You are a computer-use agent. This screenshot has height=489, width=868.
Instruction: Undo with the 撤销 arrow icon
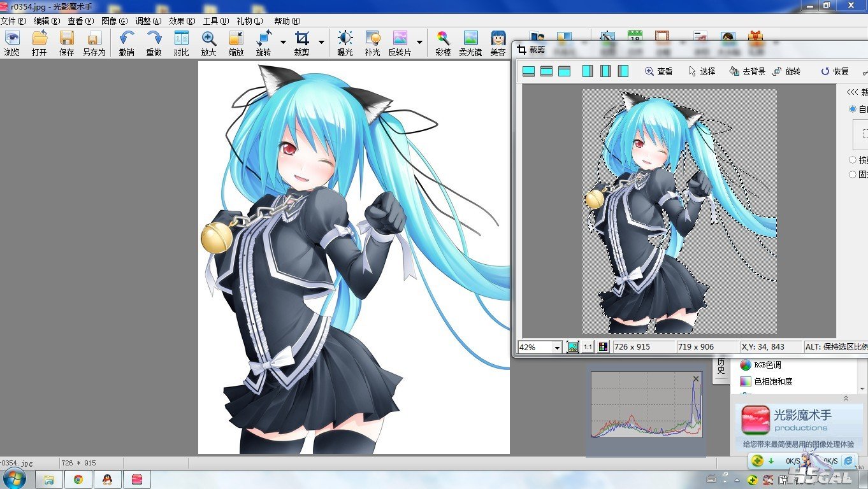(x=126, y=44)
